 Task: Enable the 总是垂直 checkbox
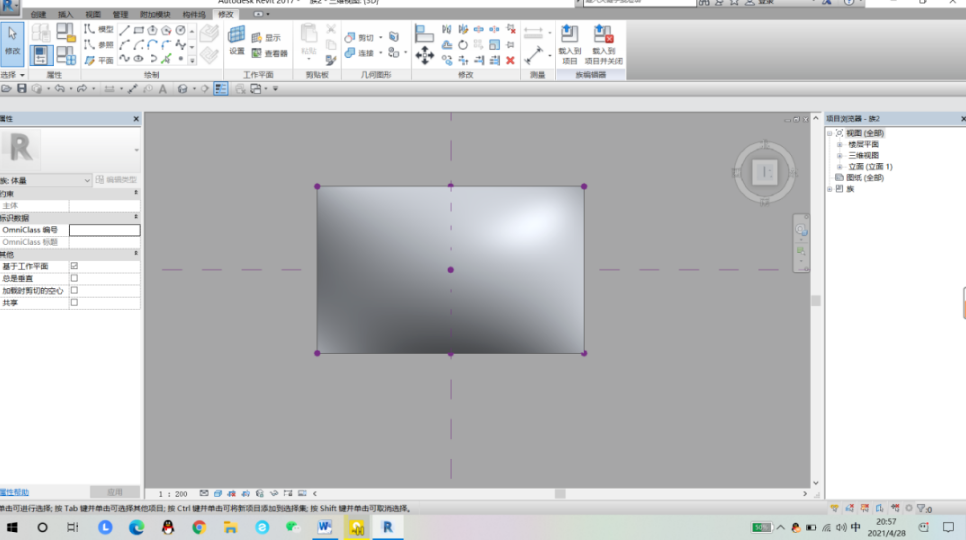tap(74, 278)
